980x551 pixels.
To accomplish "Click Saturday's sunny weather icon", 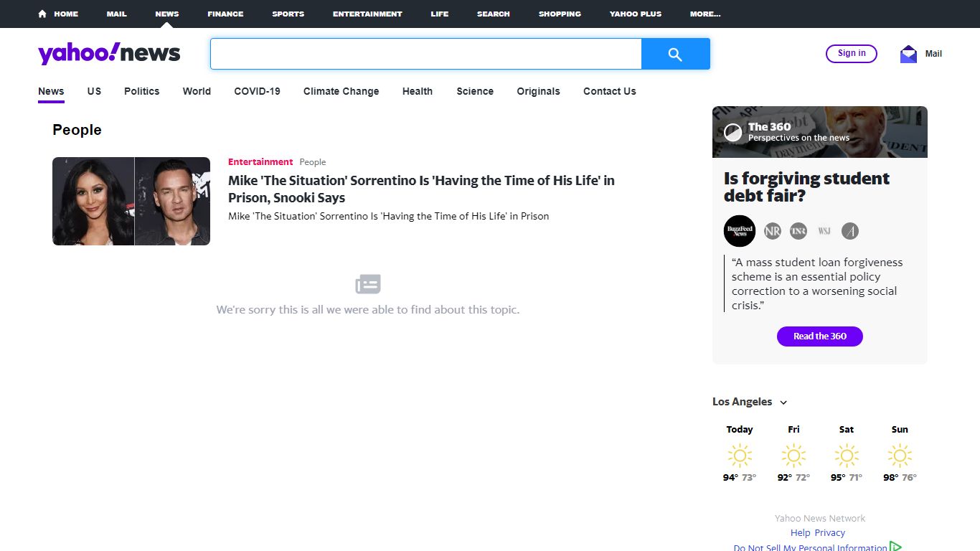I will 847,456.
